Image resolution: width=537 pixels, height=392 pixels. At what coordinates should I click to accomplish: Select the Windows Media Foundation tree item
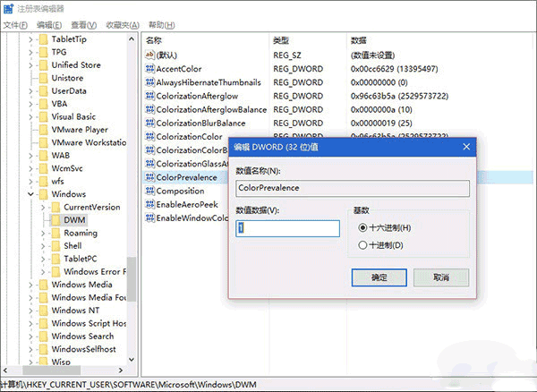(x=89, y=297)
